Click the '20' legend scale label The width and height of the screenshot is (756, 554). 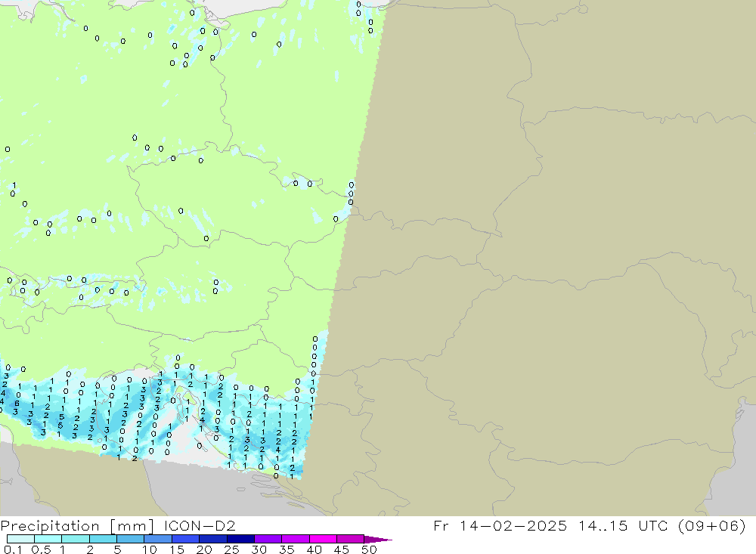click(204, 549)
